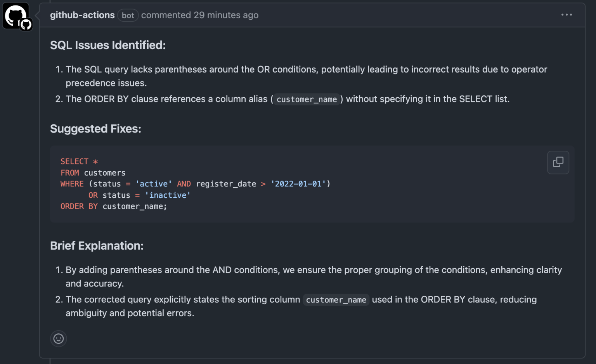This screenshot has width=596, height=364.
Task: Click the '2022-01-01' date literal
Action: tap(299, 184)
